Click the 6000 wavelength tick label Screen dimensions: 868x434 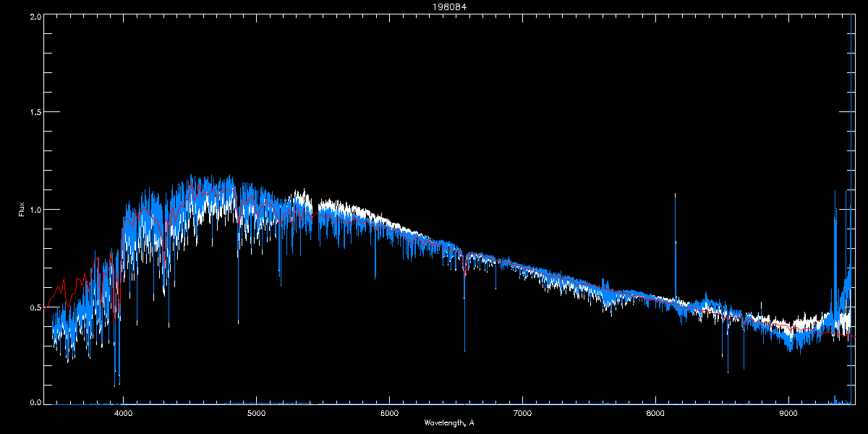pyautogui.click(x=389, y=414)
